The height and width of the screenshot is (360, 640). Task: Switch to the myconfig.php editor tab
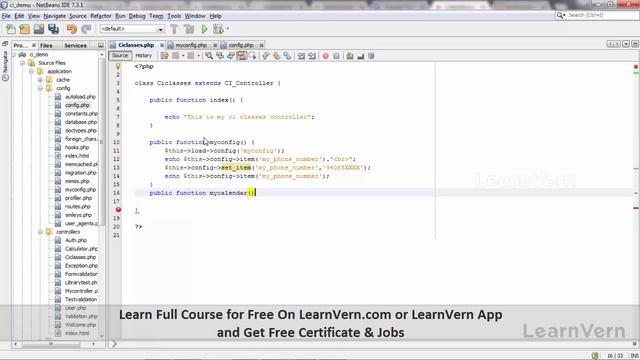point(191,45)
